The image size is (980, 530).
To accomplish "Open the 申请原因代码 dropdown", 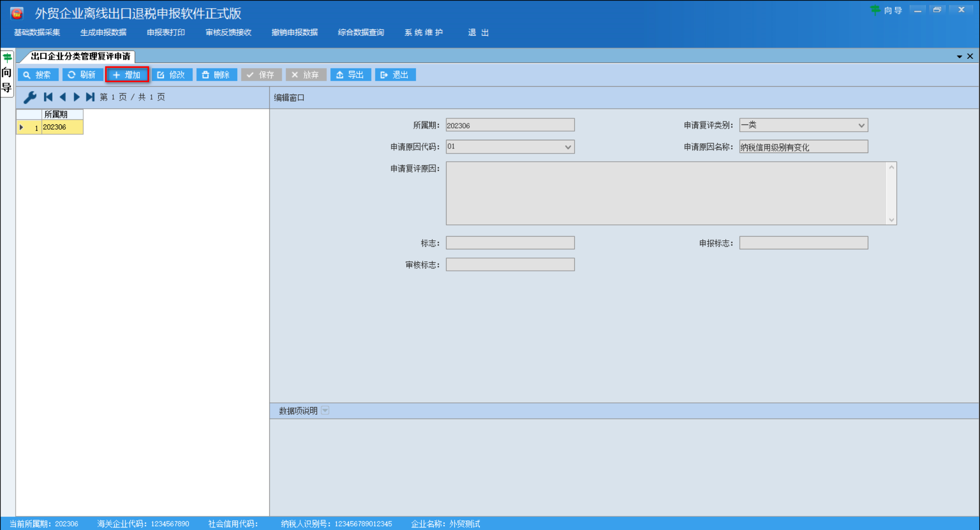I will click(x=568, y=147).
